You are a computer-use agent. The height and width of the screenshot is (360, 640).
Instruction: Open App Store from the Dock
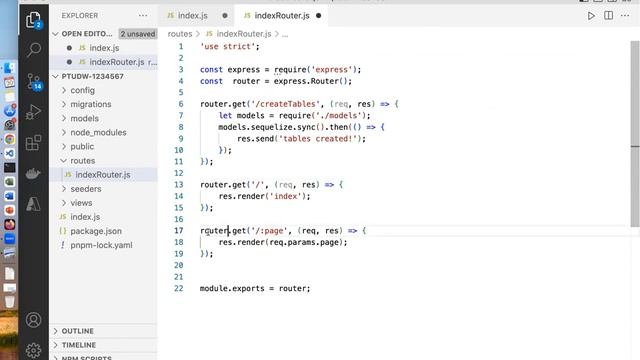(x=9, y=110)
